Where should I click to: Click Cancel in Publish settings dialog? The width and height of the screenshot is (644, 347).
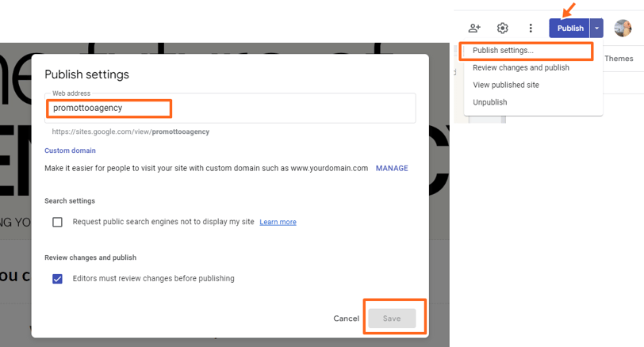347,318
